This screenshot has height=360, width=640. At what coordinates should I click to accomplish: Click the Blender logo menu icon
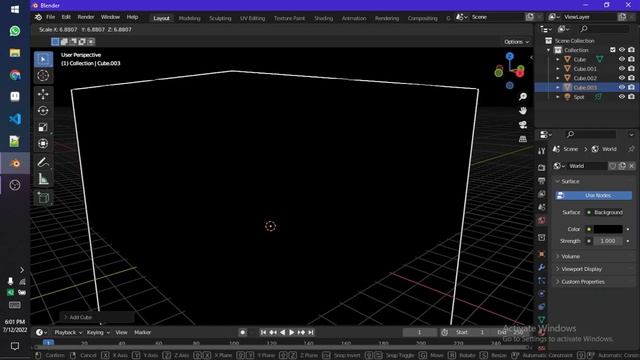click(38, 17)
